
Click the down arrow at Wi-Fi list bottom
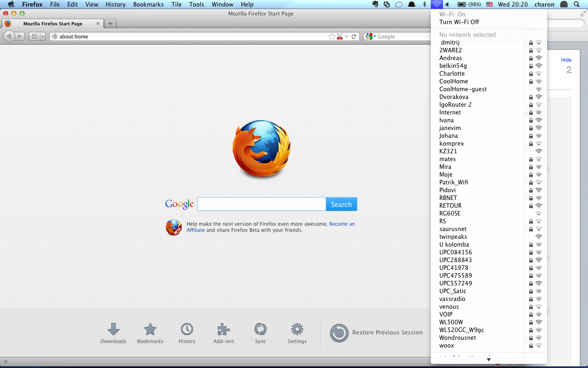[x=489, y=360]
